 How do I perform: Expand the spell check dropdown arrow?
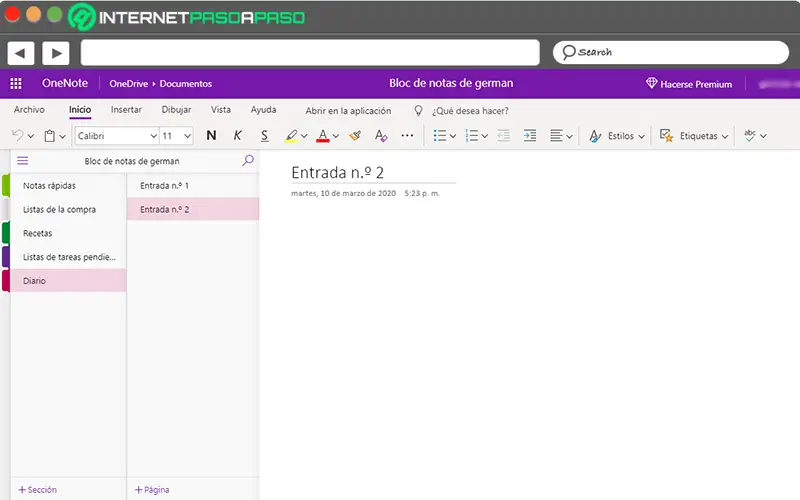coord(763,136)
